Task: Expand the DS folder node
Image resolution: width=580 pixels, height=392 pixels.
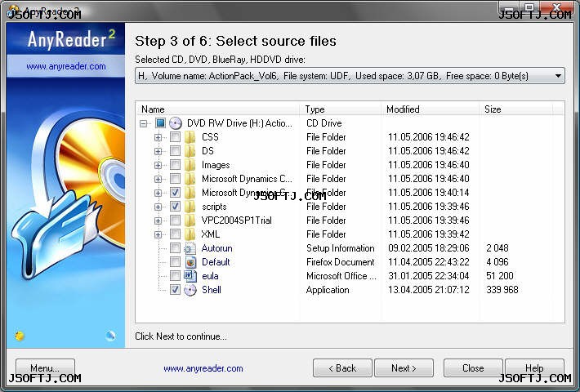Action: pyautogui.click(x=158, y=151)
